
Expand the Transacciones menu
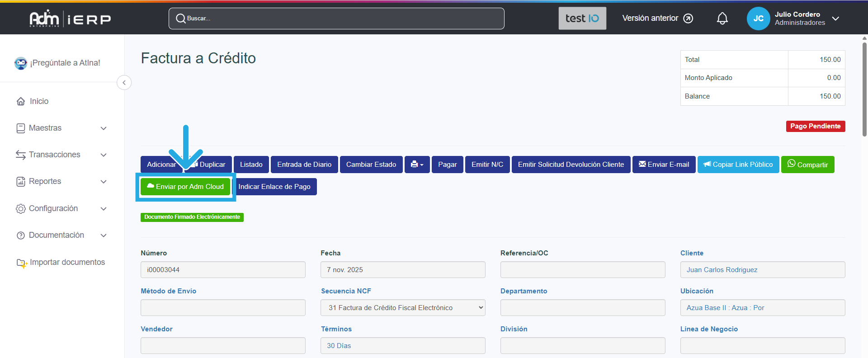tap(61, 155)
